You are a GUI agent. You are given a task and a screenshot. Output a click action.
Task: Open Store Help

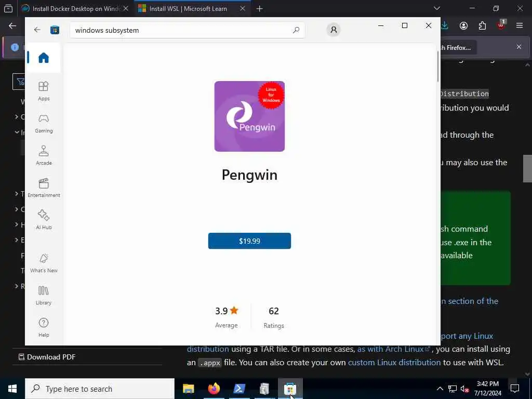click(44, 327)
